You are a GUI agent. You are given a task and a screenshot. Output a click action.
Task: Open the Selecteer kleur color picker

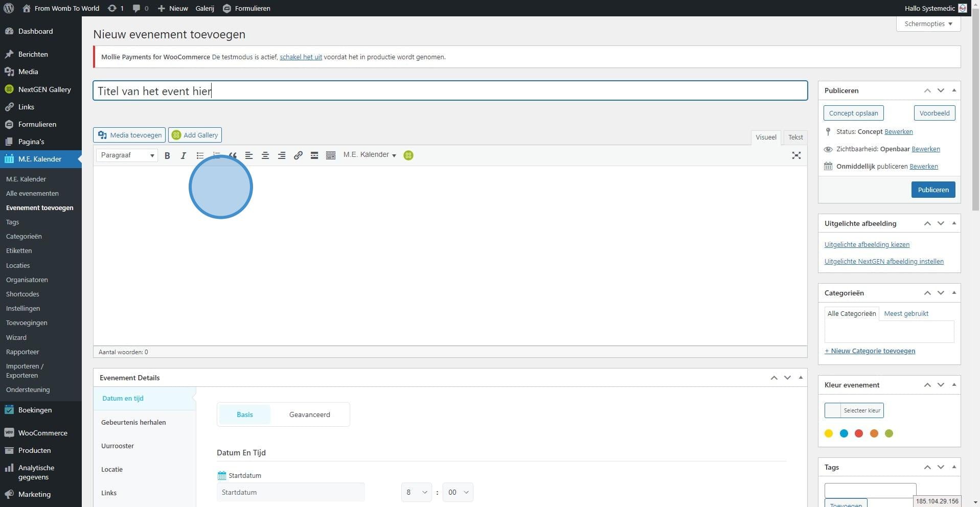click(x=854, y=410)
